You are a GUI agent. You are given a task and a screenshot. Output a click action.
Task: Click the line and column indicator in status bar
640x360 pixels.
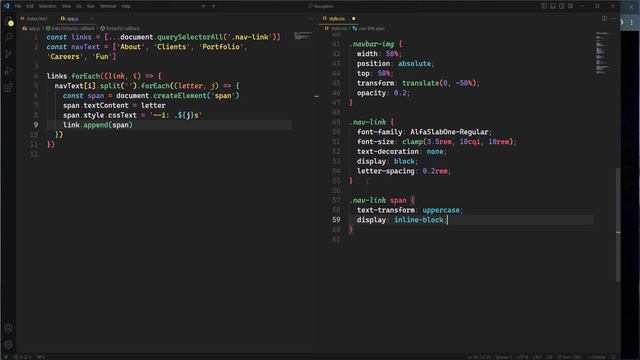tap(479, 357)
